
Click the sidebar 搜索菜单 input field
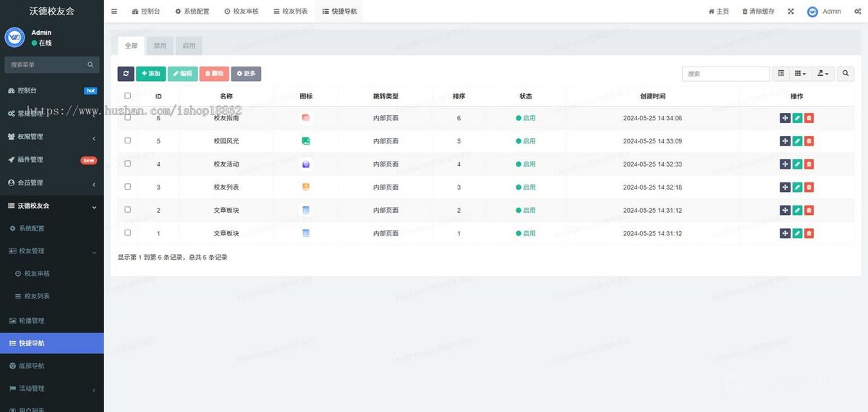(44, 64)
